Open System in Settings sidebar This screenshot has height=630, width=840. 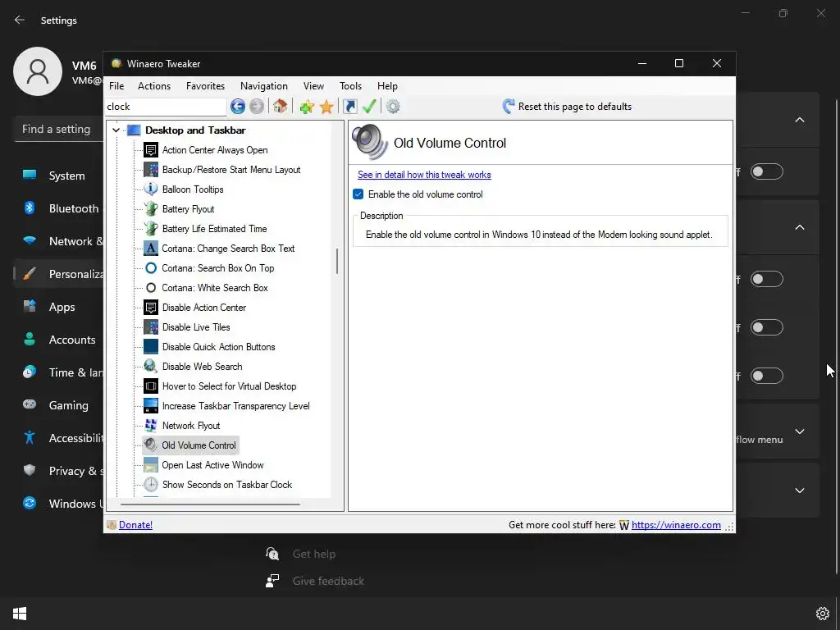pyautogui.click(x=67, y=176)
